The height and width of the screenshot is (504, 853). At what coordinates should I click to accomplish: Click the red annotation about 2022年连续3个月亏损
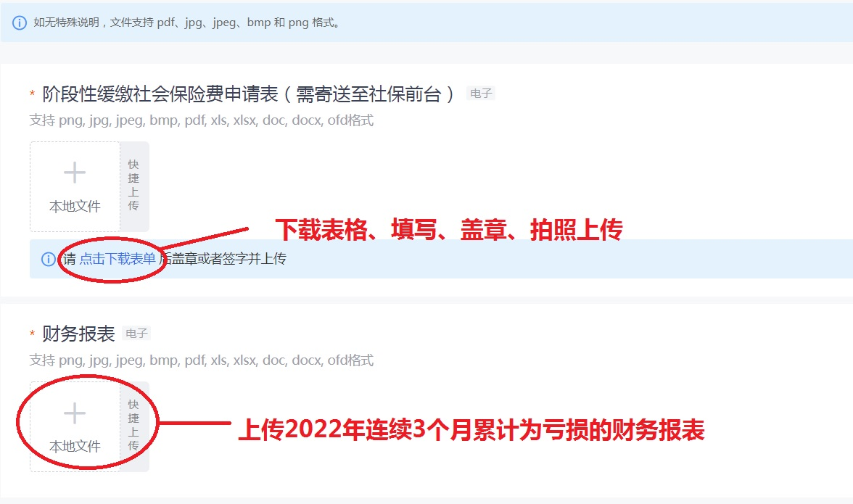(471, 429)
